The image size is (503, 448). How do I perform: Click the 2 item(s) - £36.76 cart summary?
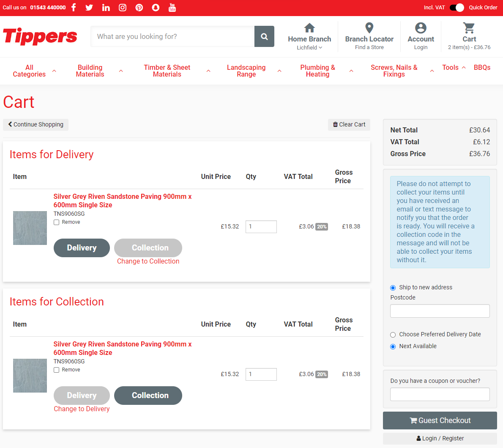[469, 47]
